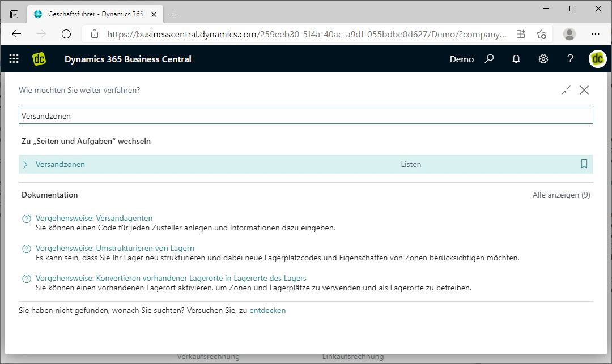Viewport: 612px width, 364px height.
Task: Open Konvertieren vorhandener Lagerorte article
Action: (171, 279)
